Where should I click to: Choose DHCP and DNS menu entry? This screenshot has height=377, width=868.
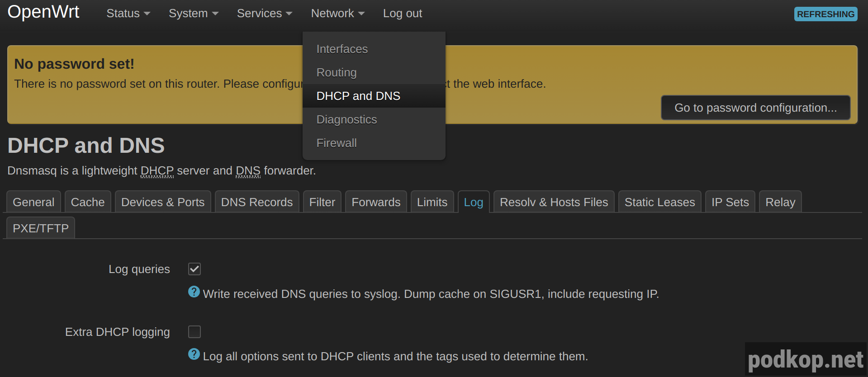point(374,96)
